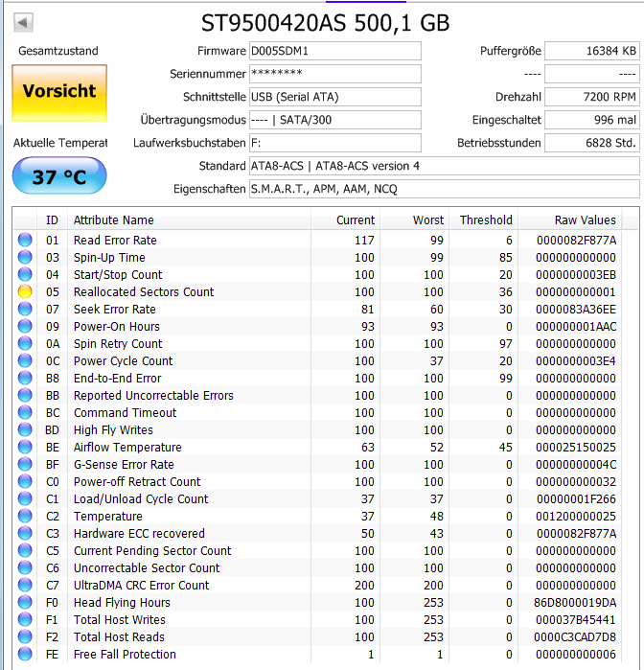Click the status icon for Airflow Temperature
Image resolution: width=644 pixels, height=670 pixels.
pos(25,447)
